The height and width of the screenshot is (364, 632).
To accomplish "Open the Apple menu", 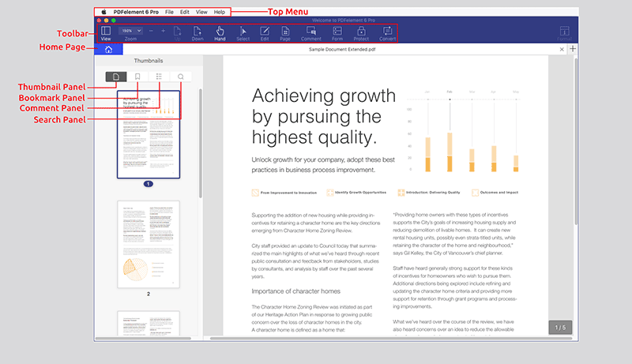I will coord(103,12).
